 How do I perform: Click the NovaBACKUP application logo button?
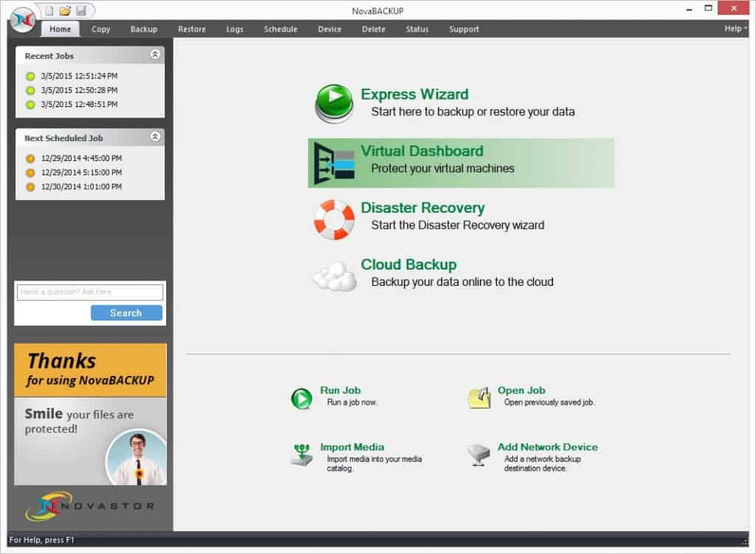23,20
